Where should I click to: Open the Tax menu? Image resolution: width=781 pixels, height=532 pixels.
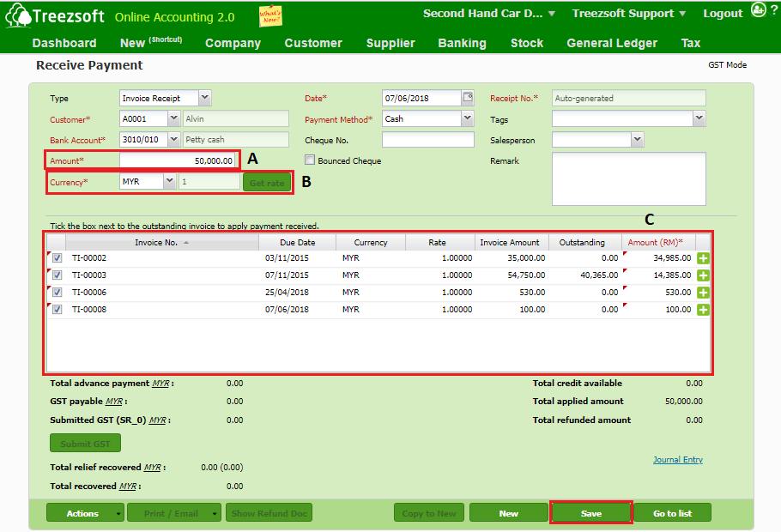tap(691, 44)
